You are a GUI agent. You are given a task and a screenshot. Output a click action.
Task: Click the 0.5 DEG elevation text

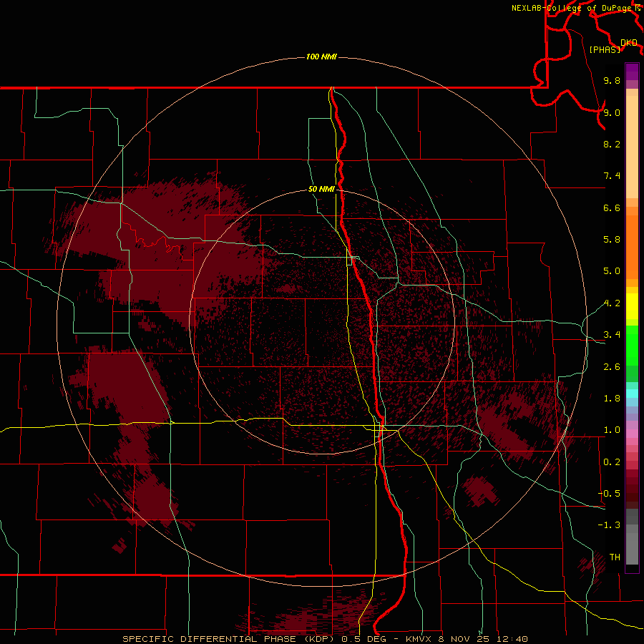364,639
